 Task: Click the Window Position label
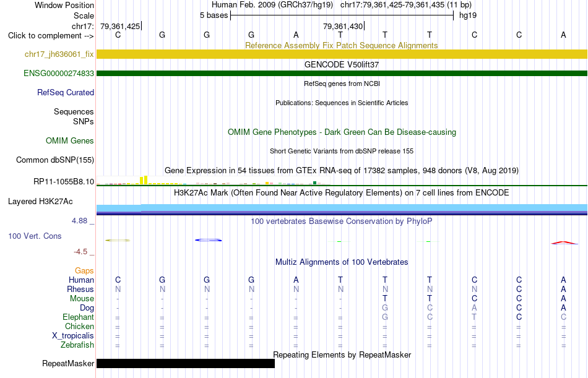pos(64,5)
